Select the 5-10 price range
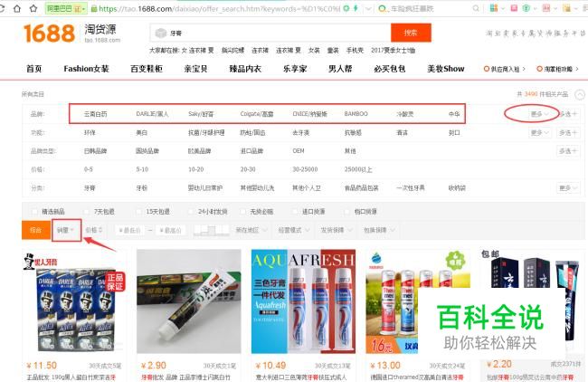The width and height of the screenshot is (588, 382). click(142, 169)
